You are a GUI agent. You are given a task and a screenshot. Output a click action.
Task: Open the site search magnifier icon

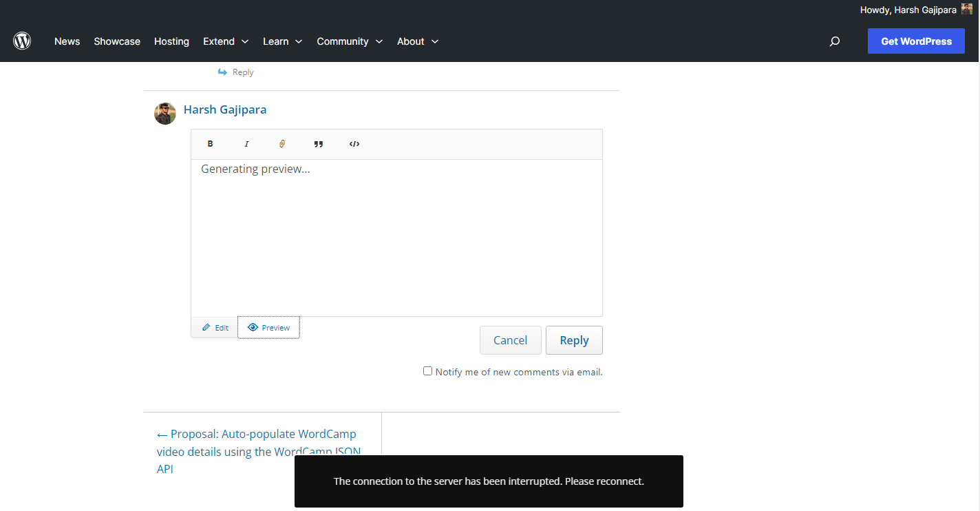[835, 41]
